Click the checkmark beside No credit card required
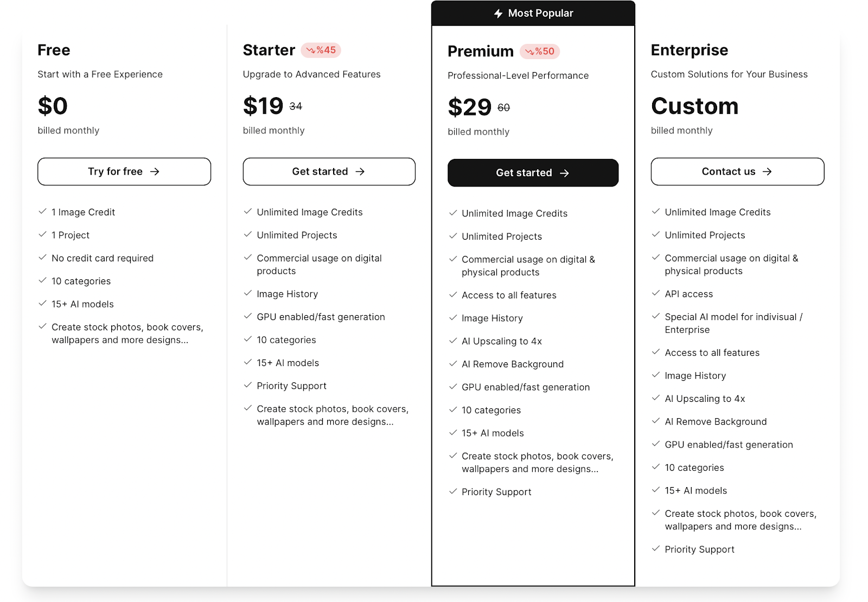Screen dimensions: 868x602 (x=42, y=257)
